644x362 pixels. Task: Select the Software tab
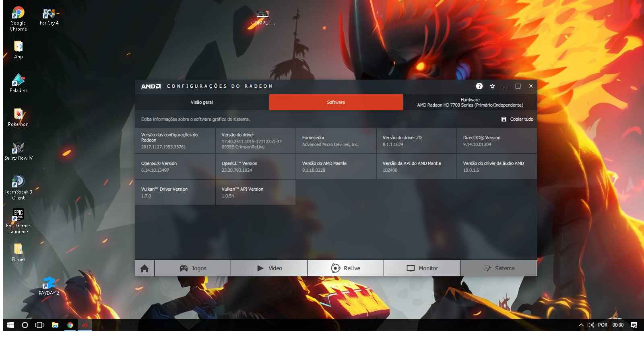click(336, 102)
